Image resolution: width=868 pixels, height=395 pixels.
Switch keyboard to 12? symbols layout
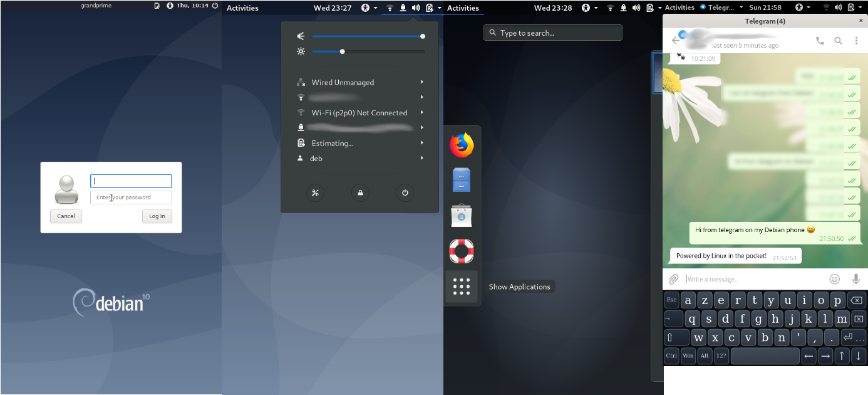click(721, 356)
